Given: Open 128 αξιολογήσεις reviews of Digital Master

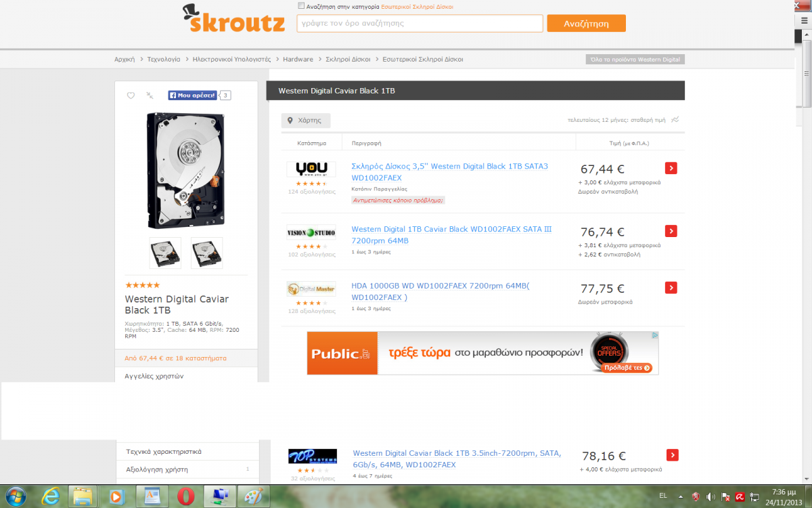Looking at the screenshot, I should (x=312, y=312).
